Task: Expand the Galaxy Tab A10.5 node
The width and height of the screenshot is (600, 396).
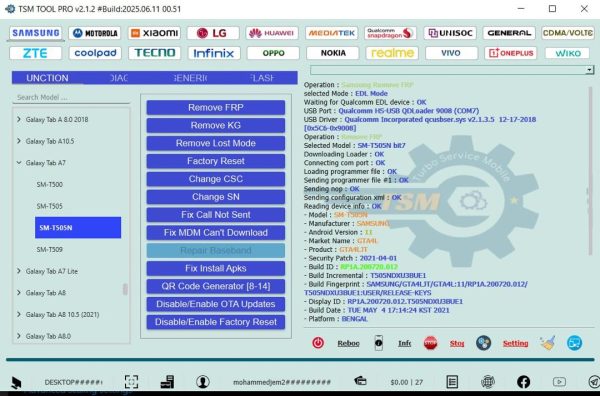Action: [x=19, y=141]
